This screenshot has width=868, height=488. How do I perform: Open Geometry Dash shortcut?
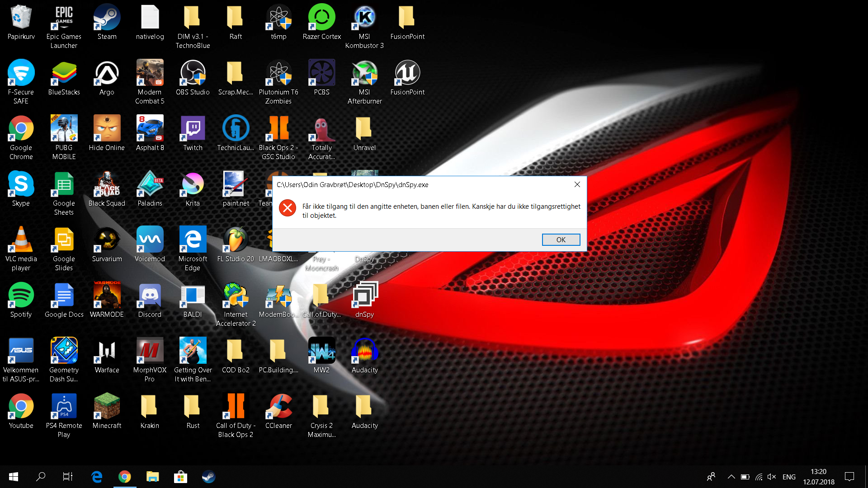pyautogui.click(x=64, y=360)
